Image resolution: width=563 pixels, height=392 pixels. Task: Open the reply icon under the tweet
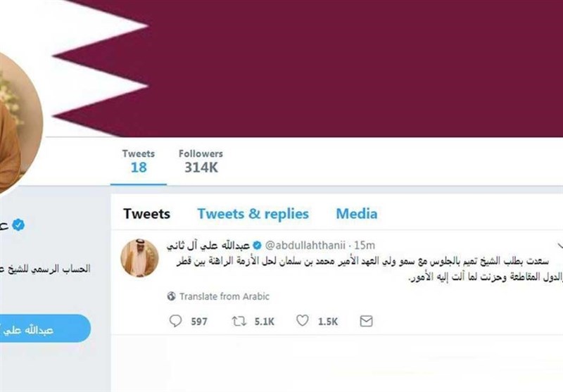coord(175,320)
